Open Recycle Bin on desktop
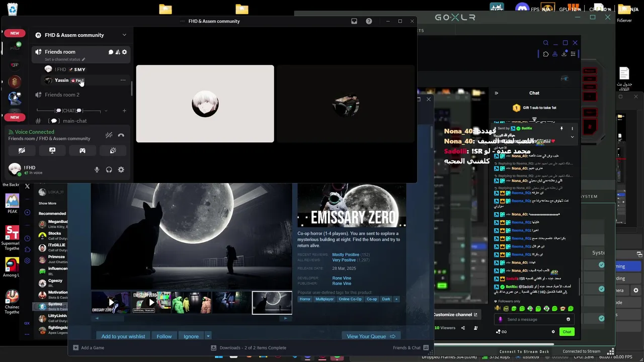 (12, 9)
